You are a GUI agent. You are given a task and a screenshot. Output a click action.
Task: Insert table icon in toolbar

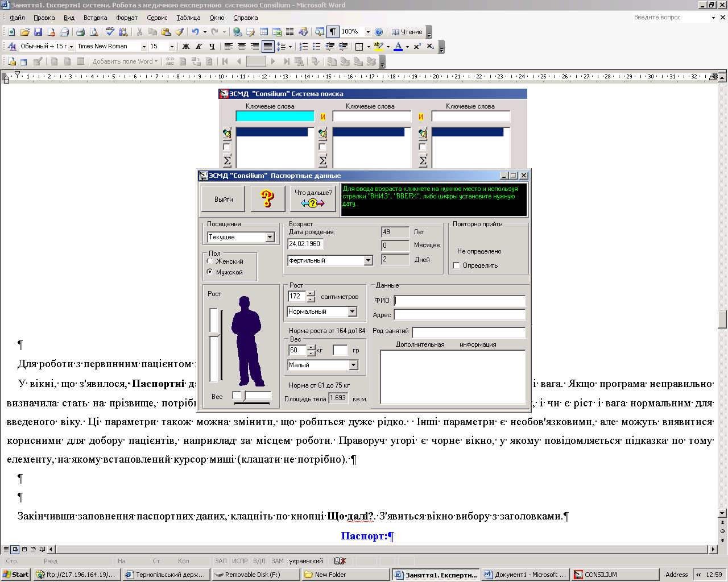(x=264, y=32)
